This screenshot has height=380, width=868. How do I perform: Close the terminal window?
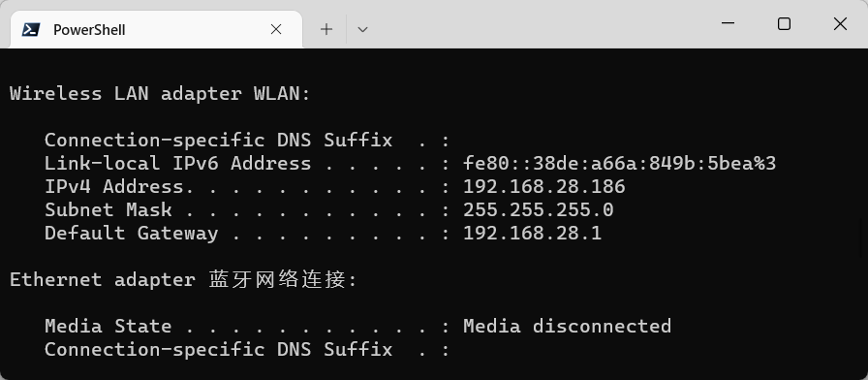click(840, 23)
